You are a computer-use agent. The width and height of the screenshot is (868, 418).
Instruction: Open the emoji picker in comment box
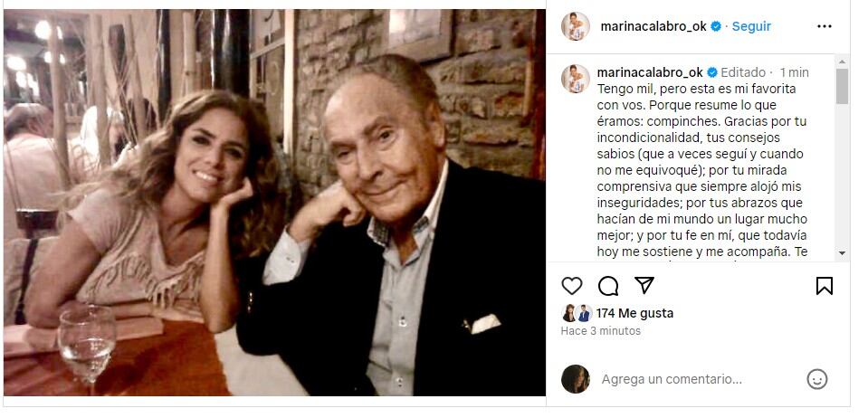[817, 379]
